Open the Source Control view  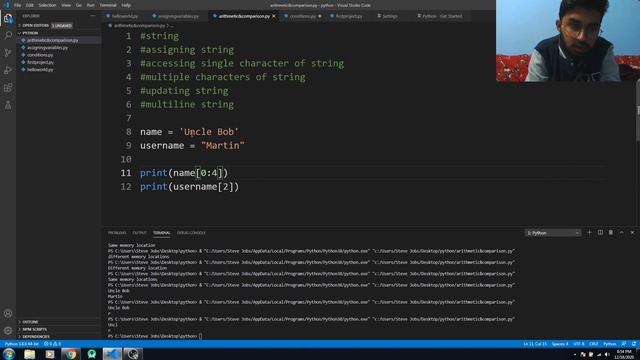click(8, 53)
